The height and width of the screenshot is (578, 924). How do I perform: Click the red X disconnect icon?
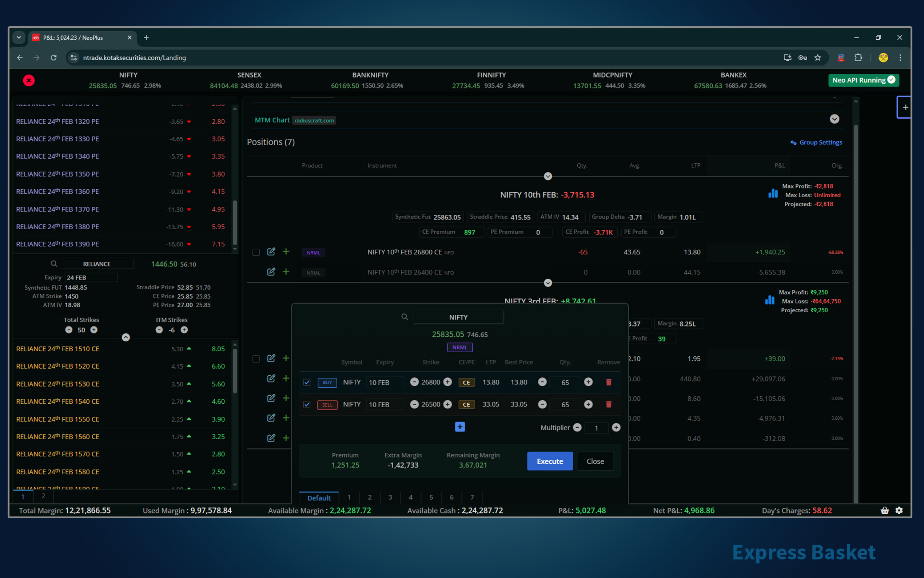click(x=29, y=80)
